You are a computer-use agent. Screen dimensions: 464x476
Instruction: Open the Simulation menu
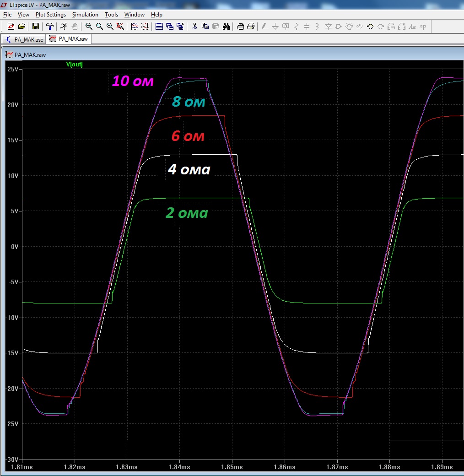(85, 15)
